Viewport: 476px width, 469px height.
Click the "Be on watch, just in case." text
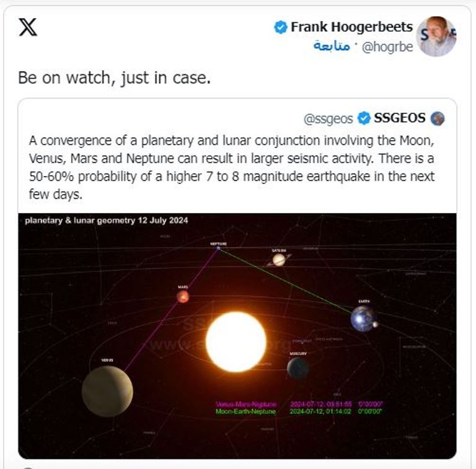point(114,78)
